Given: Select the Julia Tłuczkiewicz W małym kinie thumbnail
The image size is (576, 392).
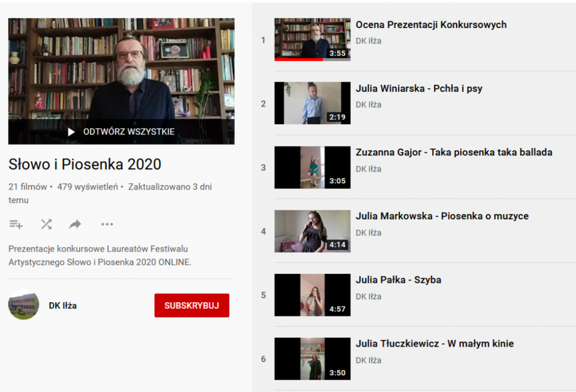Looking at the screenshot, I should point(312,359).
